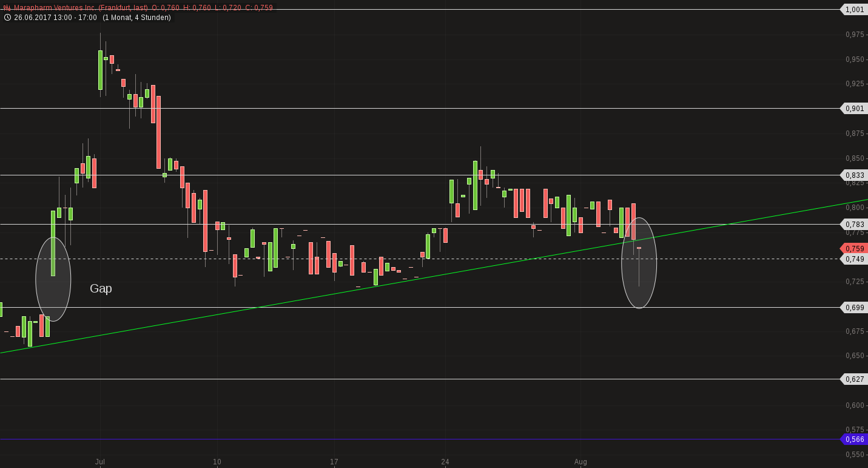Click the 'Aug' label on the time axis

click(x=580, y=462)
